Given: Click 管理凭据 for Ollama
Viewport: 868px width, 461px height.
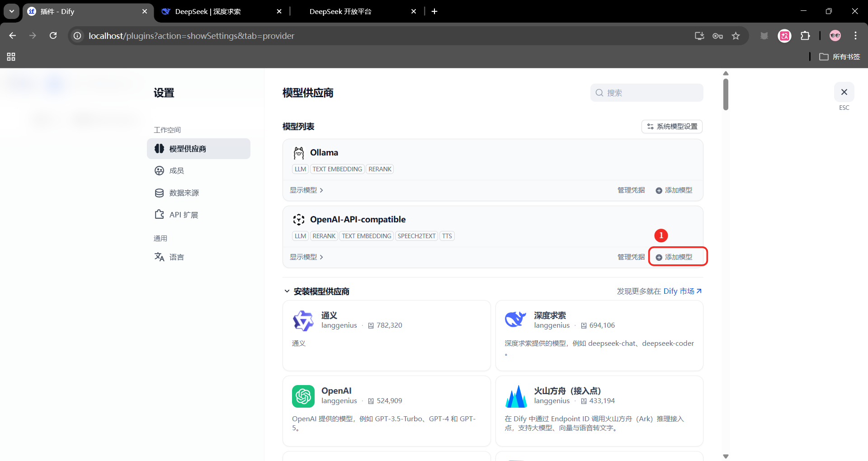Looking at the screenshot, I should pos(631,190).
